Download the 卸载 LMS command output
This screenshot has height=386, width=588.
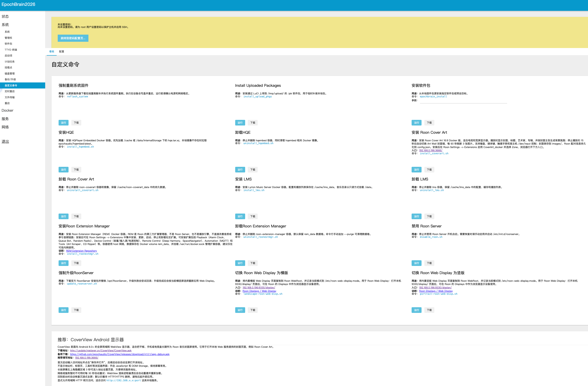tap(429, 216)
